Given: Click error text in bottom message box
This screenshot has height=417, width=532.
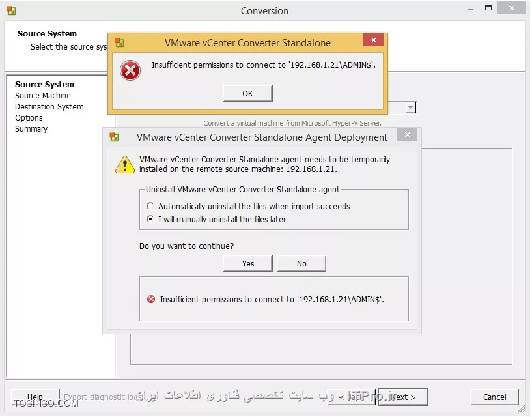Looking at the screenshot, I should (272, 299).
